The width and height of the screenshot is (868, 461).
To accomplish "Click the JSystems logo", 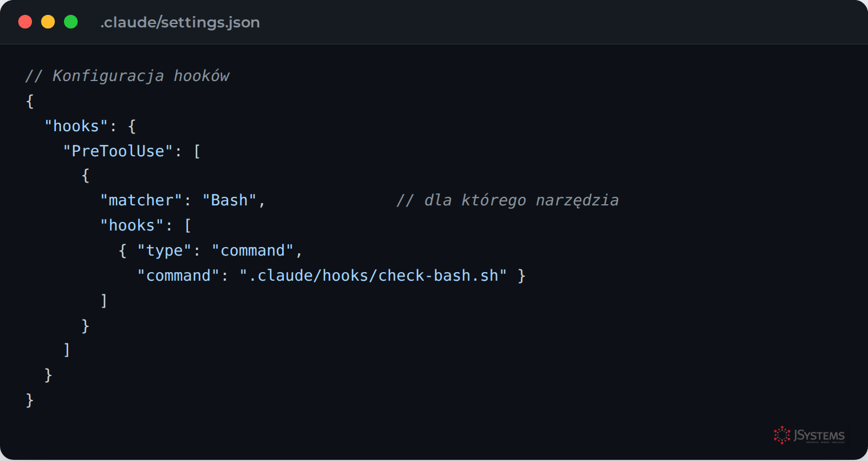I will pyautogui.click(x=809, y=435).
